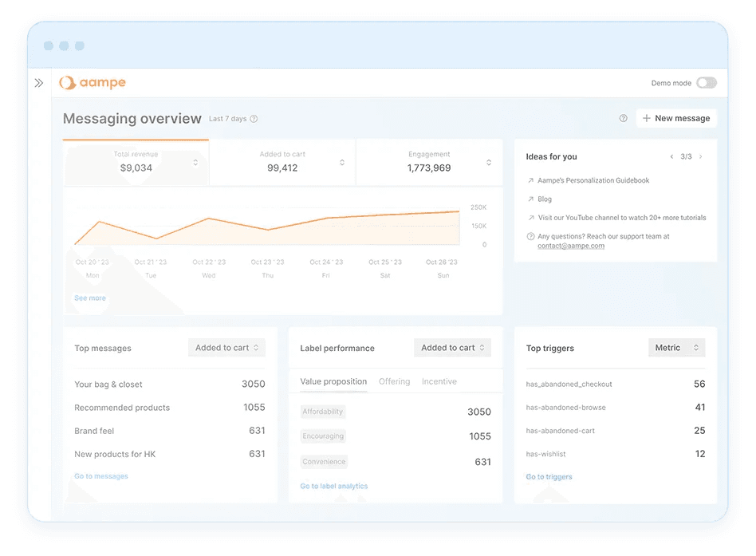Click the aampe logo
Image resolution: width=756 pixels, height=556 pixels.
pyautogui.click(x=92, y=82)
